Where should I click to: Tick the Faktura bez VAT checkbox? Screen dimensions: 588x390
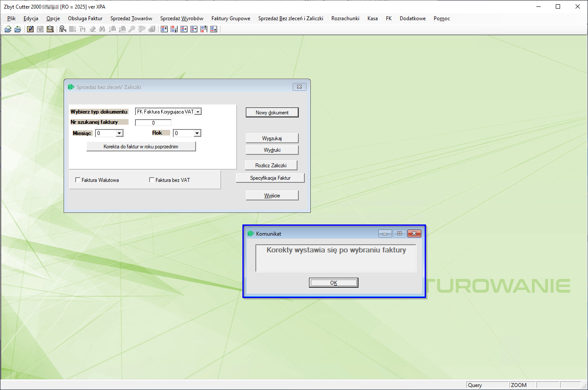tap(152, 180)
